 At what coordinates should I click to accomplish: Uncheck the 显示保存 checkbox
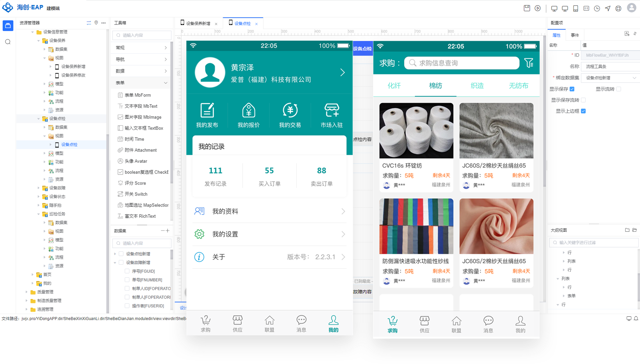click(x=572, y=89)
